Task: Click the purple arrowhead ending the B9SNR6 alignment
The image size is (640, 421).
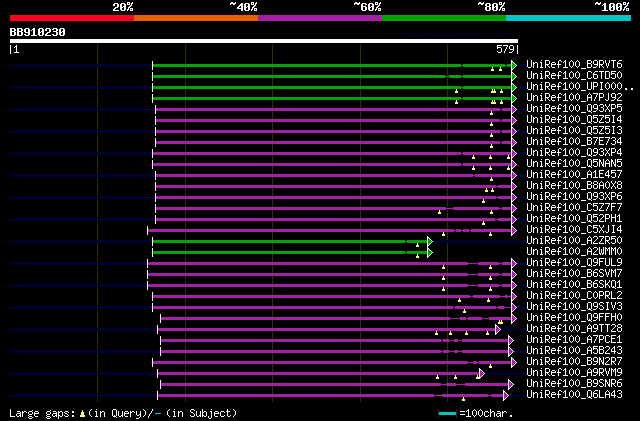Action: 511,385
